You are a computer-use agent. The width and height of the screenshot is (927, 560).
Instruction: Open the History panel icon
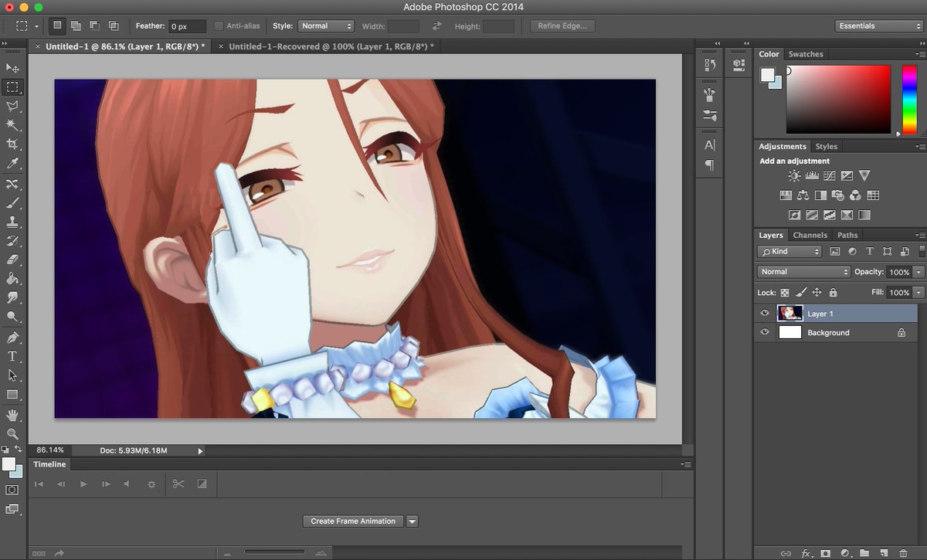pos(710,65)
